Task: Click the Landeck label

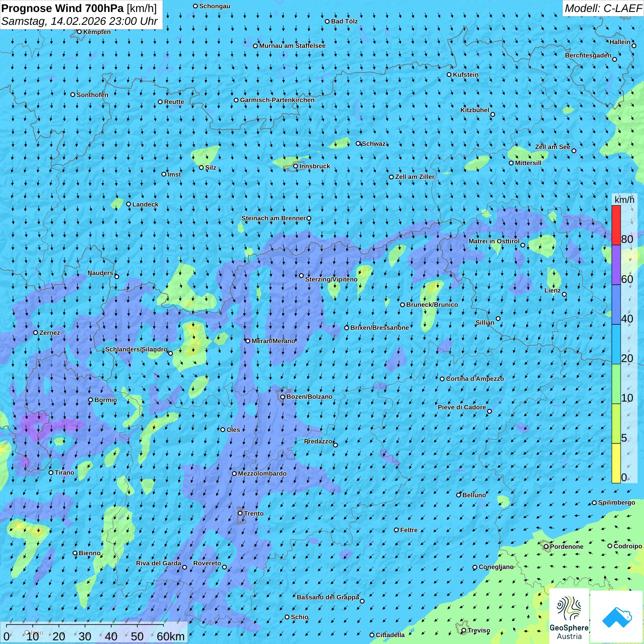Action: click(x=145, y=204)
